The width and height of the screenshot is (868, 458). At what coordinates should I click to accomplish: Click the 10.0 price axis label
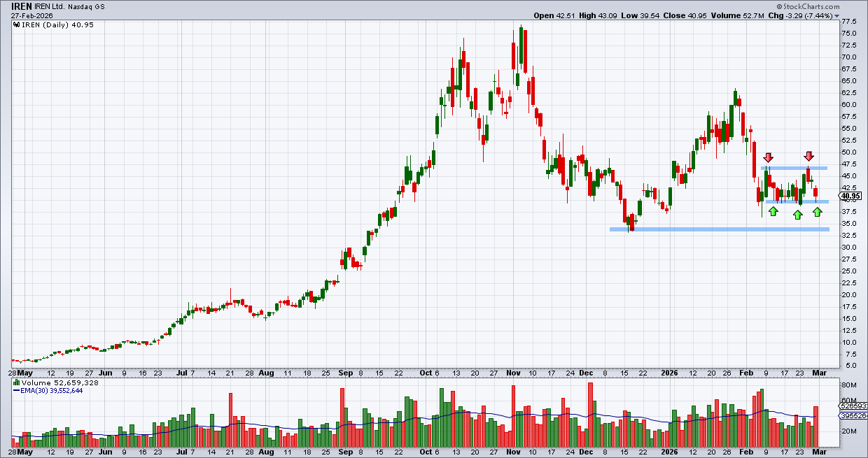(850, 342)
